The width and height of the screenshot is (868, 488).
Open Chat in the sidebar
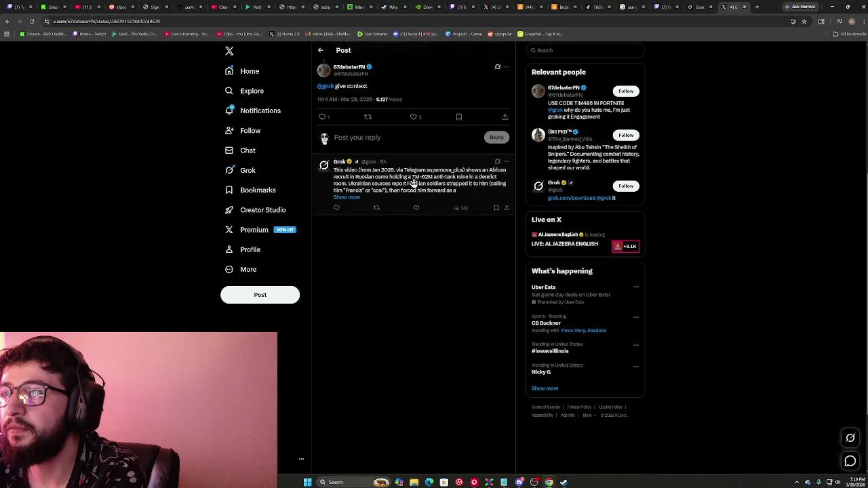point(240,150)
